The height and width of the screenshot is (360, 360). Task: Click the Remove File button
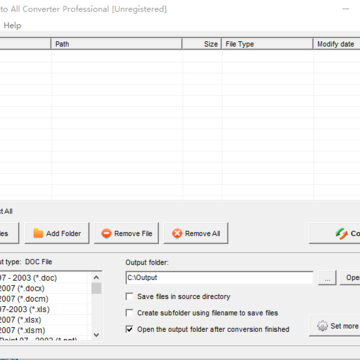pos(127,233)
